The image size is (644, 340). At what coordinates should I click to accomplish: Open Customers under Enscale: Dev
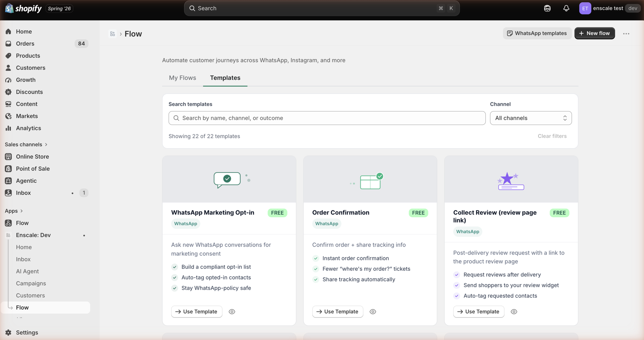[31, 296]
